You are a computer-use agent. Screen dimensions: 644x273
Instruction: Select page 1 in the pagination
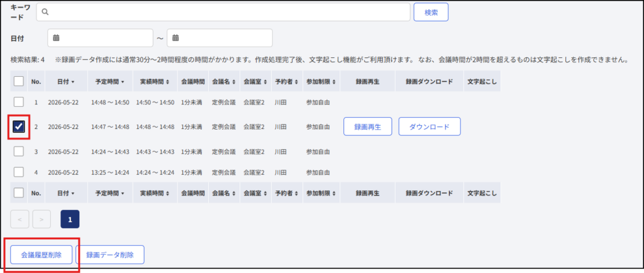click(70, 220)
